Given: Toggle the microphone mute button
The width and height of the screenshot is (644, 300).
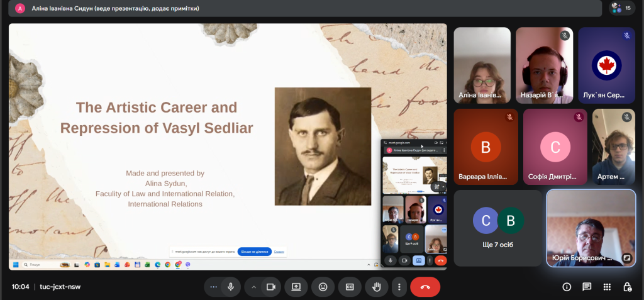Looking at the screenshot, I should 231,287.
